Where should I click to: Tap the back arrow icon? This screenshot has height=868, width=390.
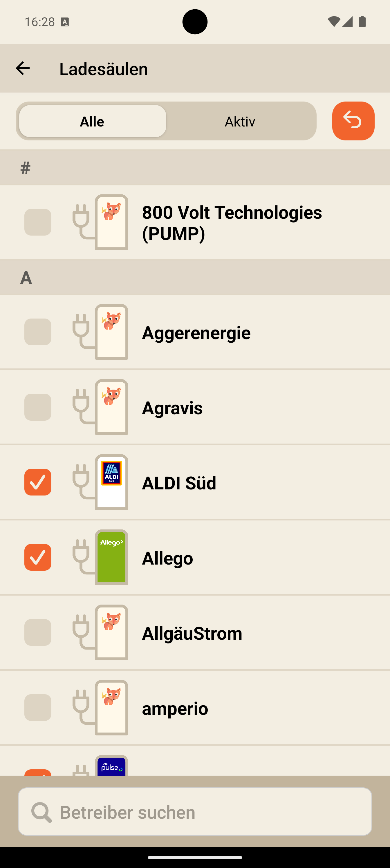pos(23,68)
